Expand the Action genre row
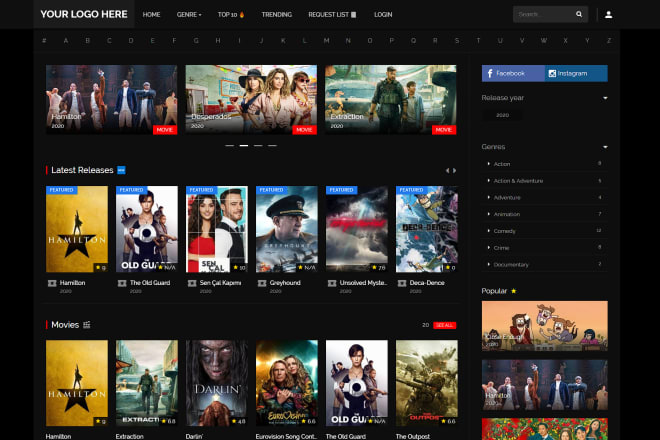This screenshot has height=440, width=660. (x=545, y=164)
